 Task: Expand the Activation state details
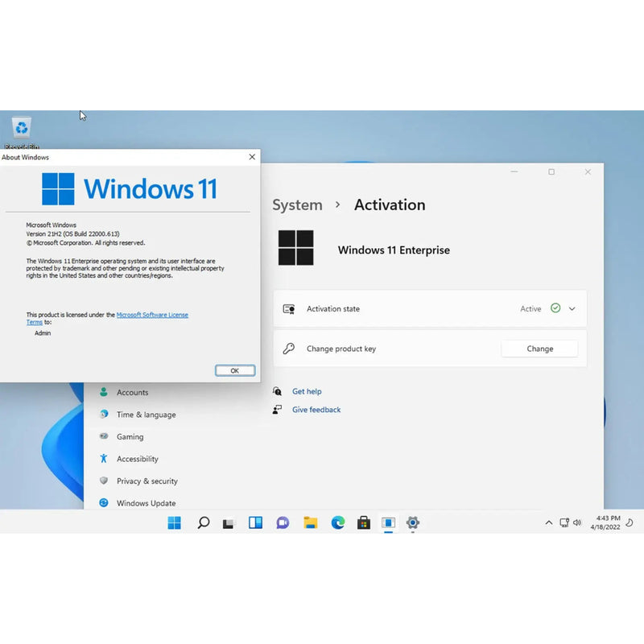click(572, 308)
